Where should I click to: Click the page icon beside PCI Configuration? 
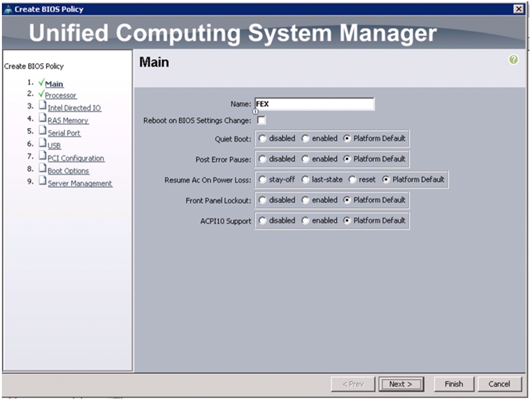[x=43, y=155]
